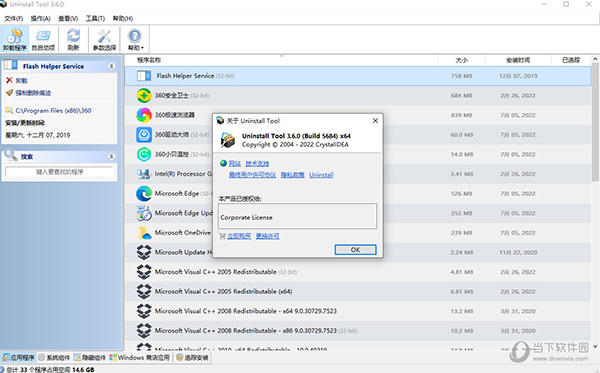Select the Flash Helper Service row

point(357,76)
